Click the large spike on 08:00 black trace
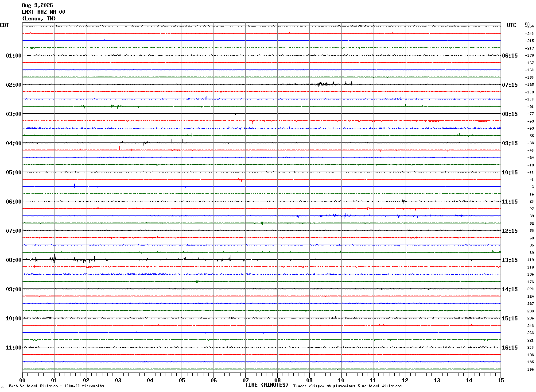536x392 pixels. coord(54,259)
